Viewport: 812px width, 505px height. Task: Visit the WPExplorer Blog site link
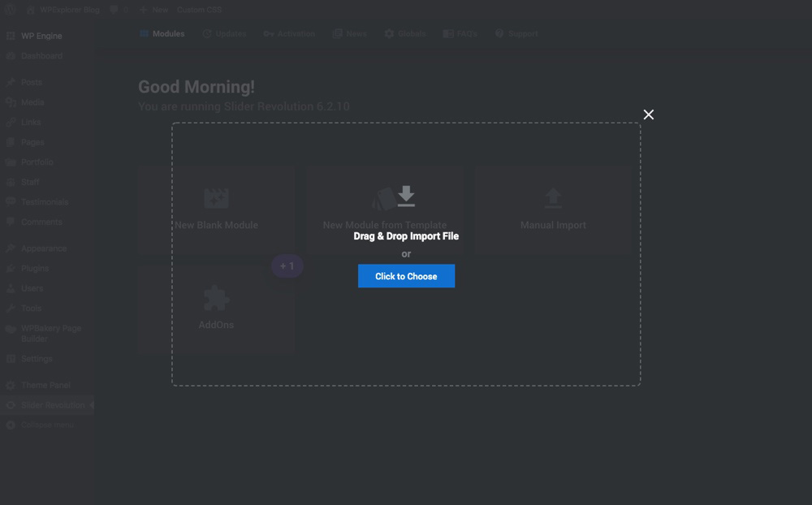63,10
